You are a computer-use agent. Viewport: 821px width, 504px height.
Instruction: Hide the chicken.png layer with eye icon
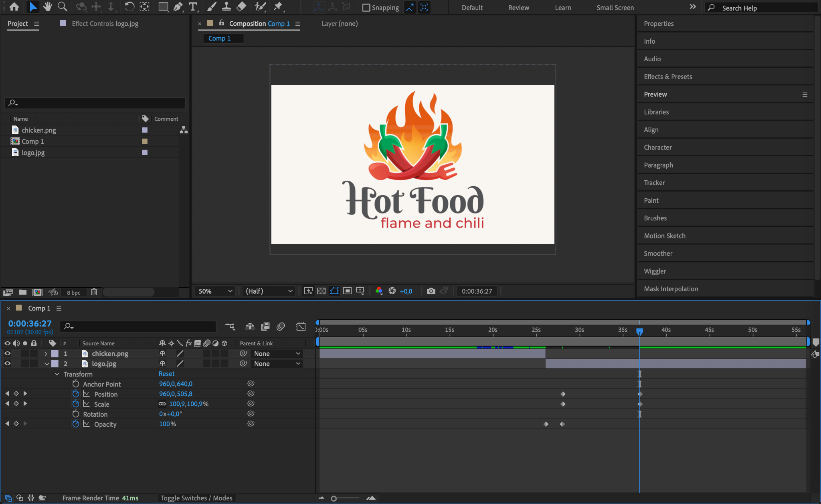coord(7,353)
